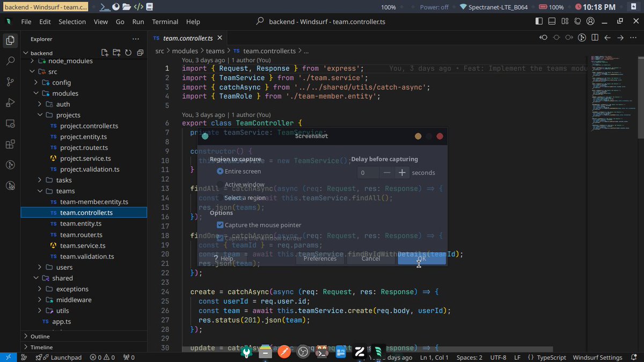Click the New Folder icon in Explorer

(116, 53)
